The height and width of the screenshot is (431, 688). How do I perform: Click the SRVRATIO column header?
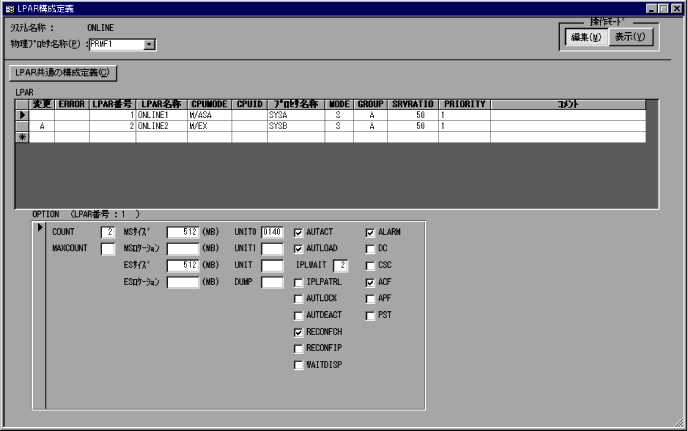click(413, 104)
